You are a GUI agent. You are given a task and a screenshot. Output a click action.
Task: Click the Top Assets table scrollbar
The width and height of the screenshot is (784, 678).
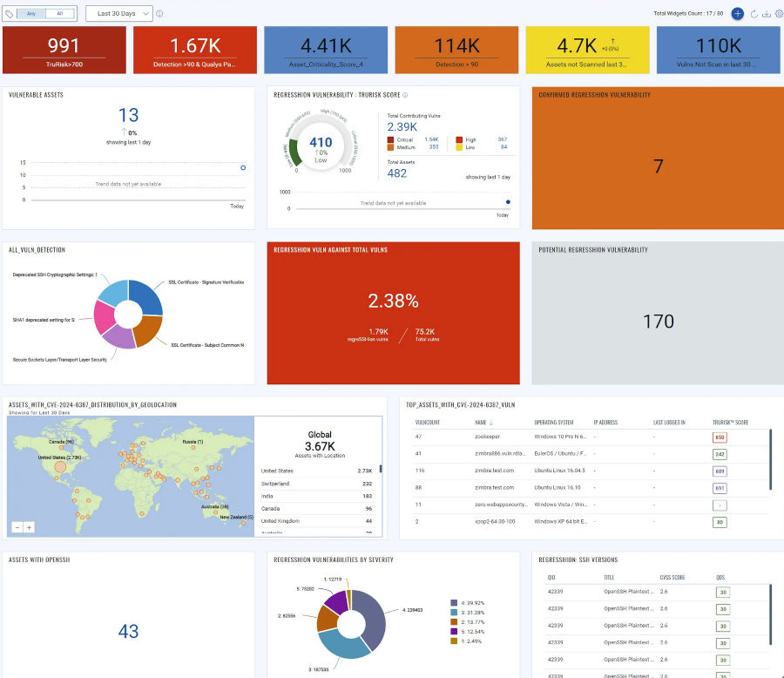click(771, 459)
